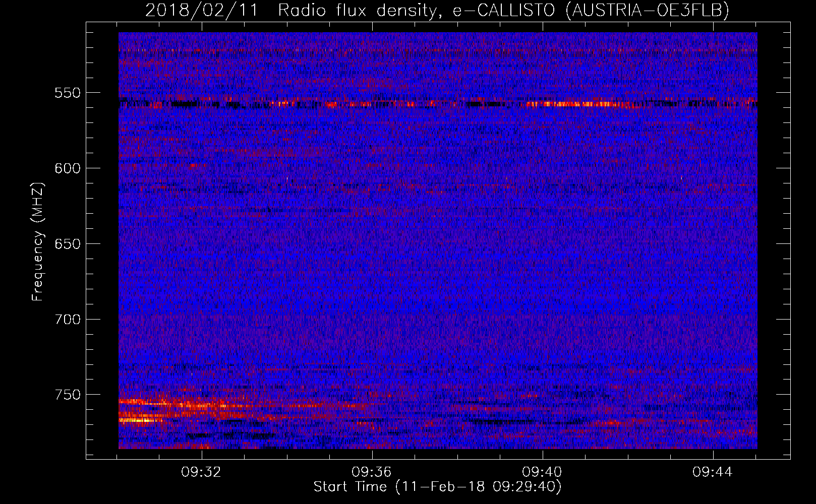
Task: Click the 09:32 time tick label
Action: pyautogui.click(x=201, y=472)
